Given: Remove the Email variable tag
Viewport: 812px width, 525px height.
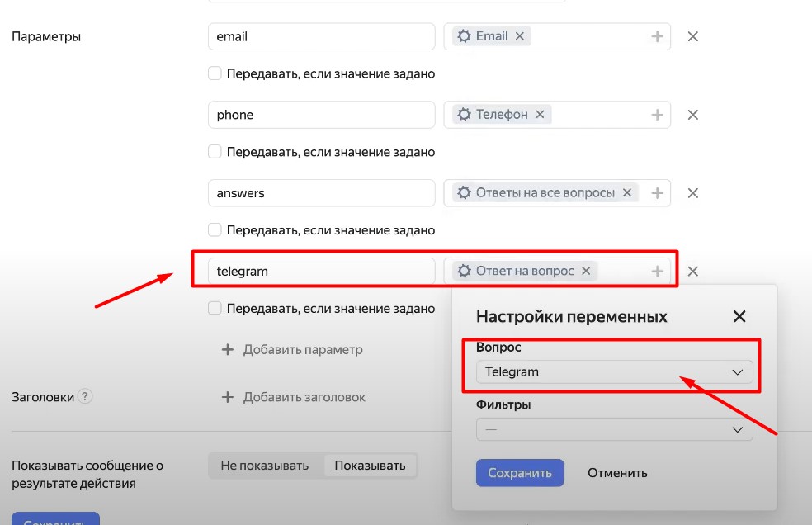Looking at the screenshot, I should [x=519, y=36].
